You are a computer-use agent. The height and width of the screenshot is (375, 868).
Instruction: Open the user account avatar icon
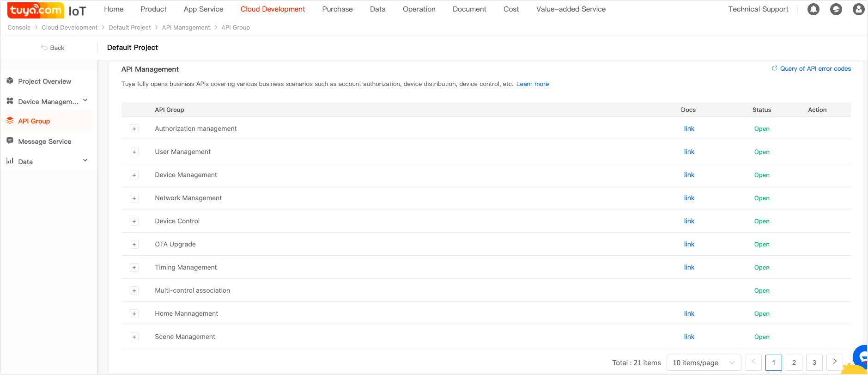pyautogui.click(x=858, y=9)
